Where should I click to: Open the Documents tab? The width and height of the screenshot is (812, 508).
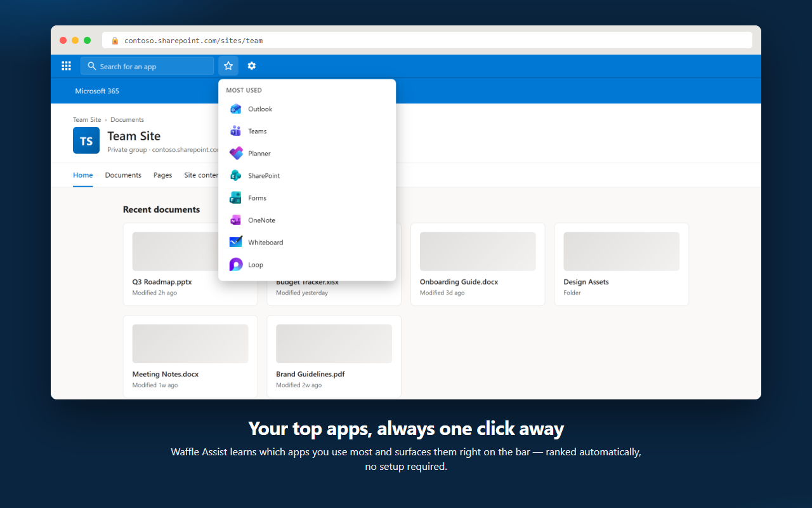[x=123, y=175]
